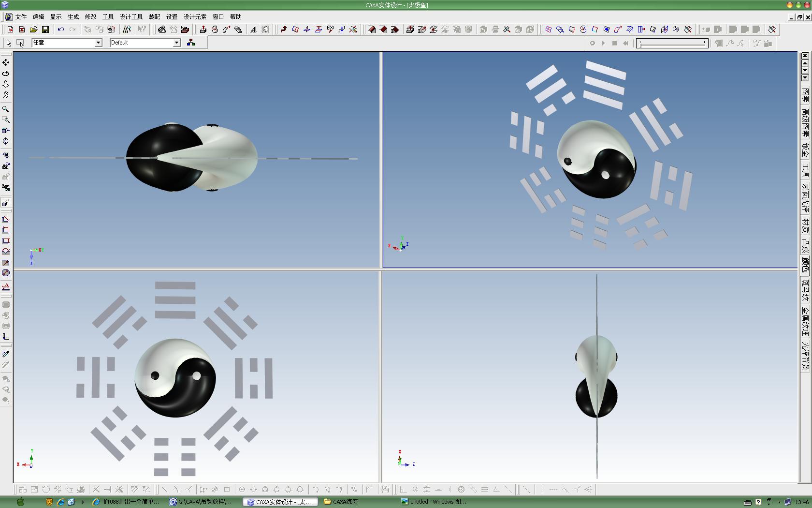Open the 设计元素 menu
This screenshot has height=508, width=812.
tap(195, 16)
